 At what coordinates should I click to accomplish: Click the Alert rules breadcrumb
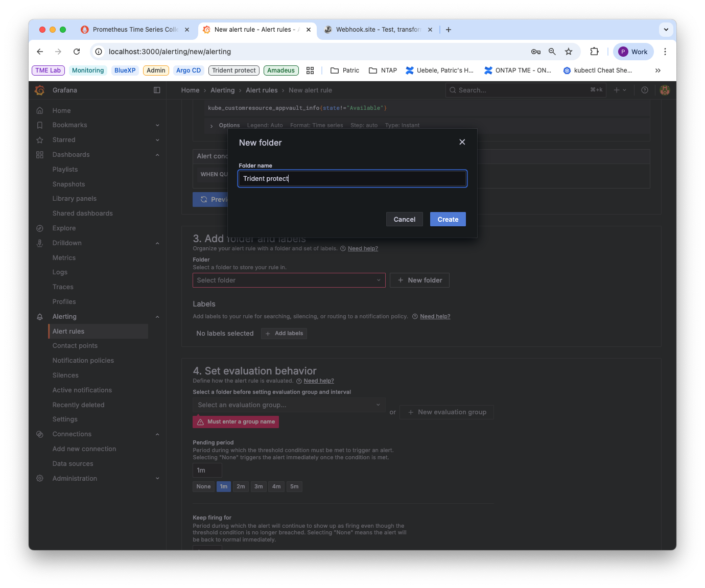262,90
